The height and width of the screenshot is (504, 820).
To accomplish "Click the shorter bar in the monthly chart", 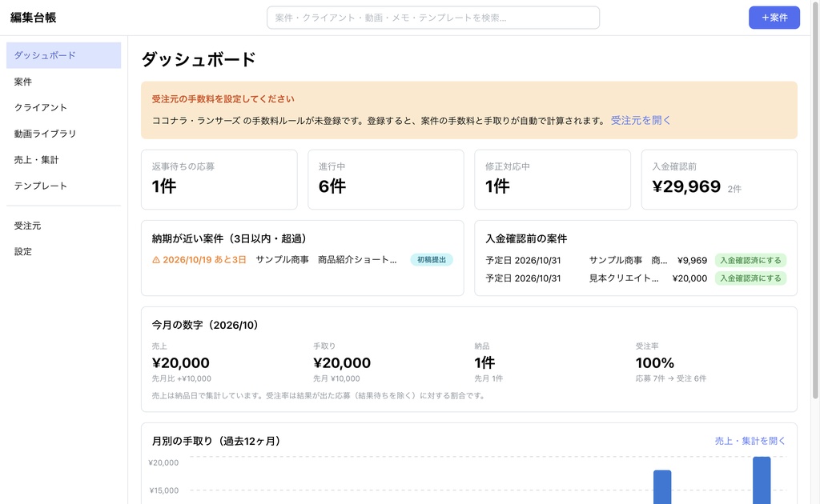I will point(662,487).
